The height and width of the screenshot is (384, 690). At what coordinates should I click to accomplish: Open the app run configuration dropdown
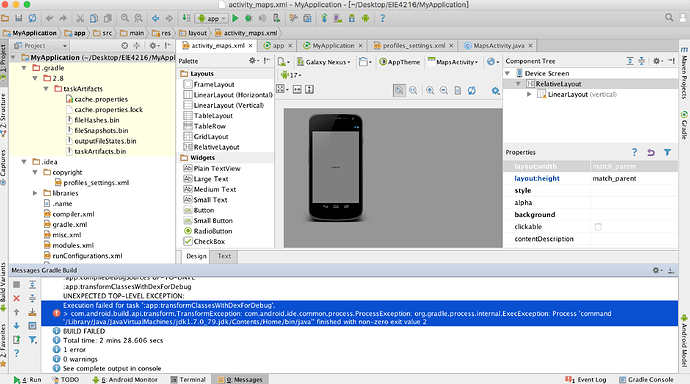click(x=212, y=18)
